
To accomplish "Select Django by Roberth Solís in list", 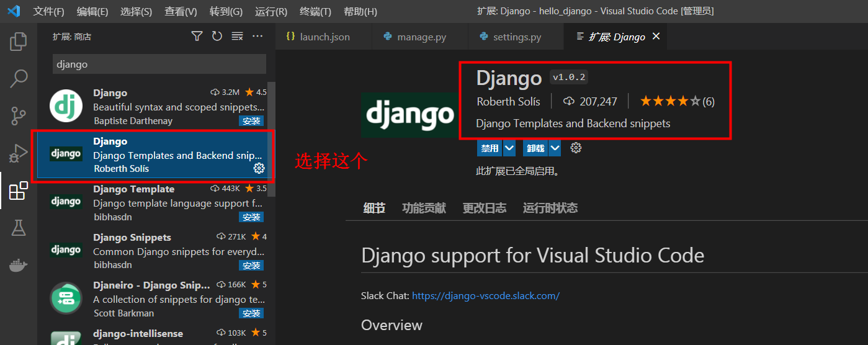I will [x=156, y=155].
